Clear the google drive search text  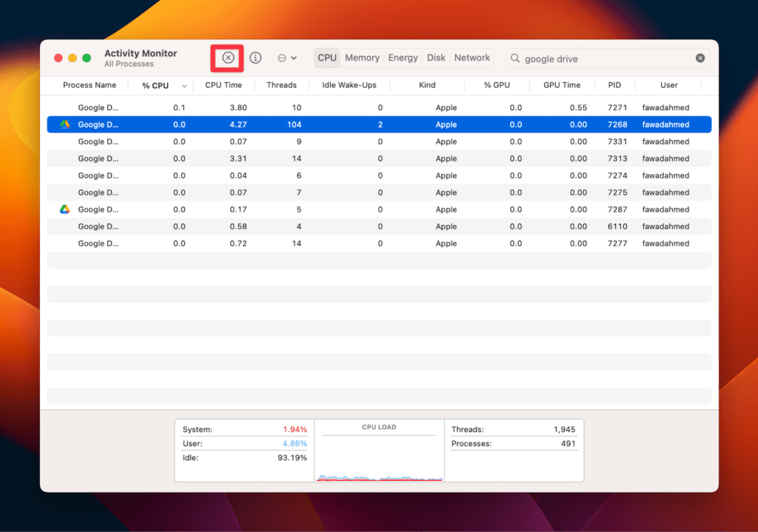(x=700, y=58)
